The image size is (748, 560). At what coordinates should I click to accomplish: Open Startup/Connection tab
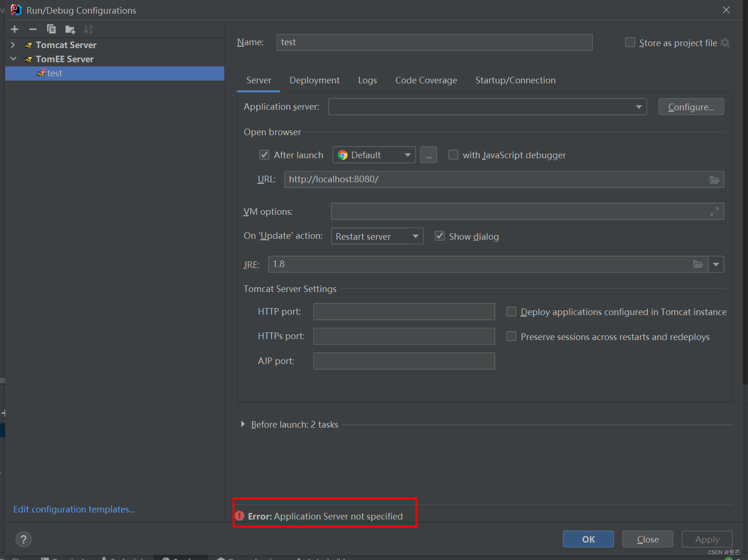pos(515,81)
